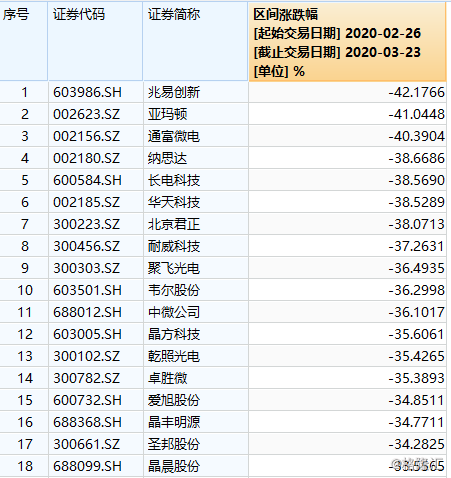Click the name 爱旭股份
This screenshot has width=451, height=478.
click(174, 400)
